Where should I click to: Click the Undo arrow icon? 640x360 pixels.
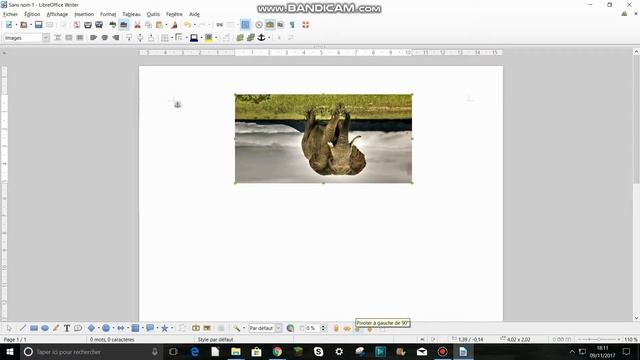(187, 25)
